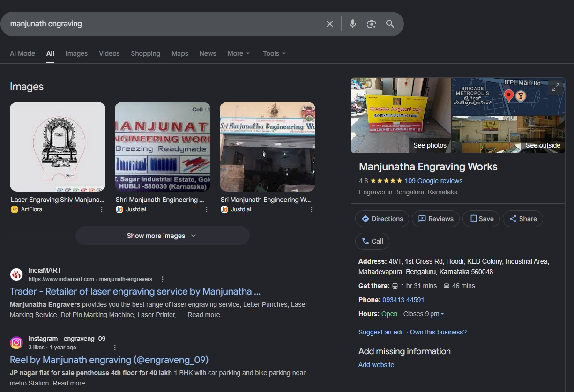Click the ArtElora source icon
Image resolution: width=574 pixels, height=392 pixels.
15,209
